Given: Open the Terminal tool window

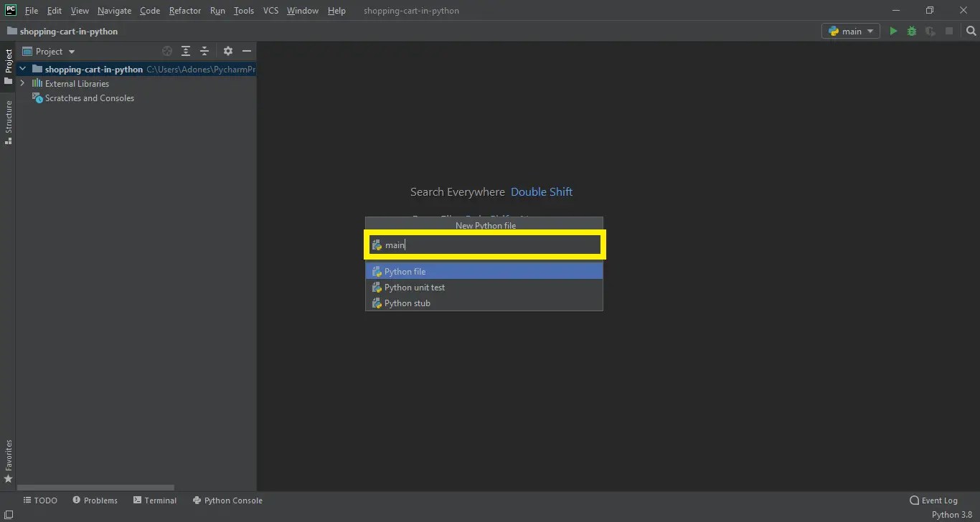Looking at the screenshot, I should (155, 500).
